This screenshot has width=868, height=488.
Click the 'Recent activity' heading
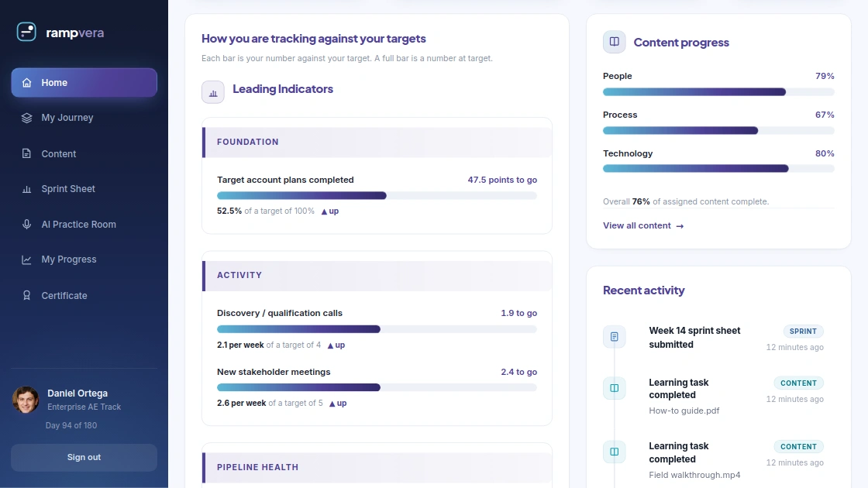pyautogui.click(x=644, y=290)
